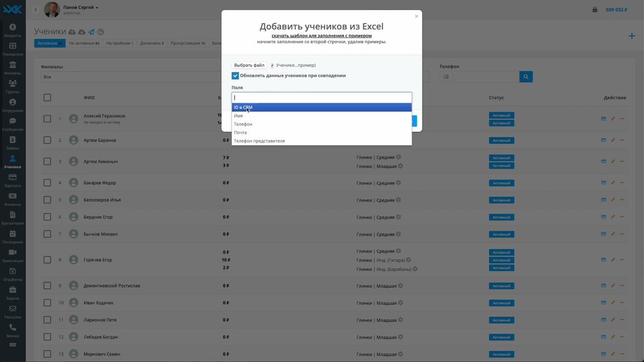Open the Посещения section
This screenshot has width=644, height=362.
(13, 237)
